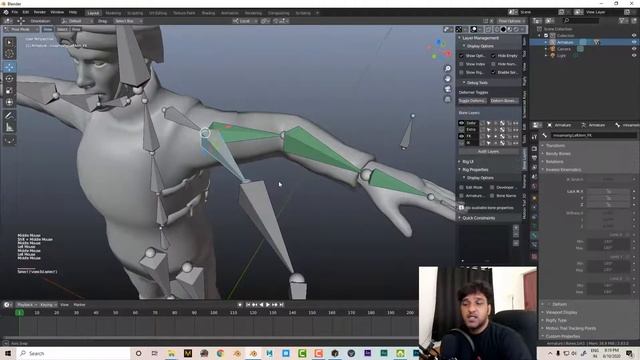Jump to timeline start button
640x360 pixels.
point(248,305)
